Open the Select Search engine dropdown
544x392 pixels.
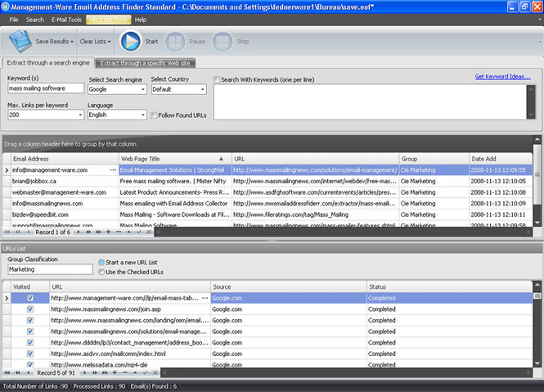[x=143, y=89]
